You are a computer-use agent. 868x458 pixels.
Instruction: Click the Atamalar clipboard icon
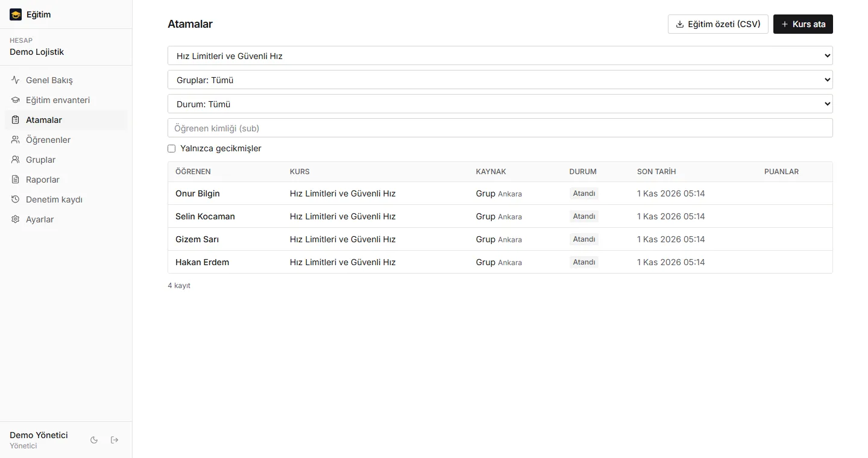click(x=16, y=120)
